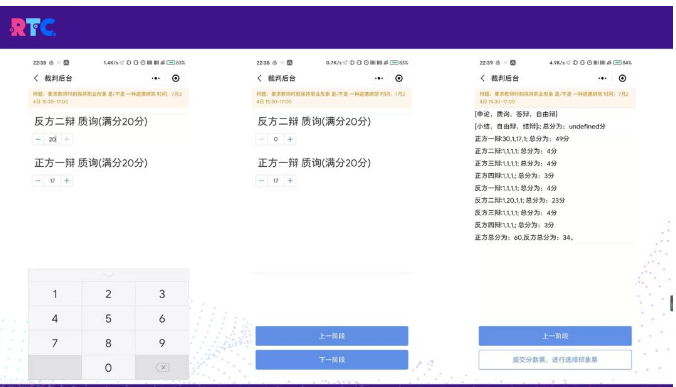This screenshot has width=676, height=387.
Task: Tap keypad key 6
Action: [x=162, y=318]
